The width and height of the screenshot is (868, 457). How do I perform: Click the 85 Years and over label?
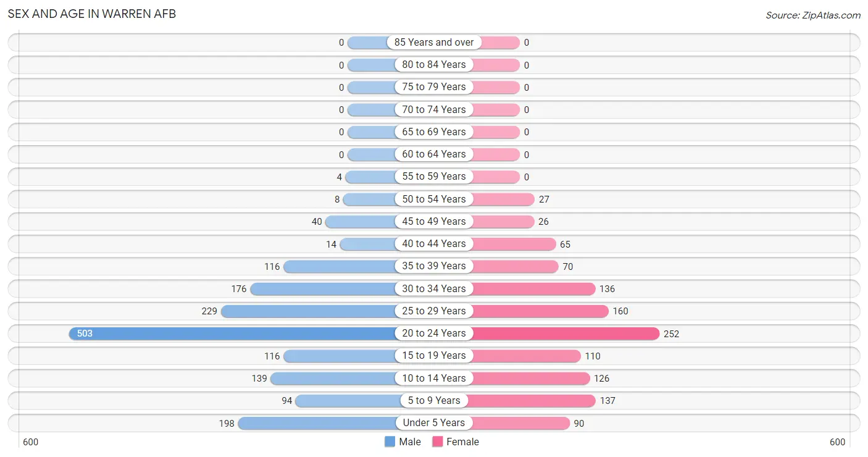(x=434, y=43)
